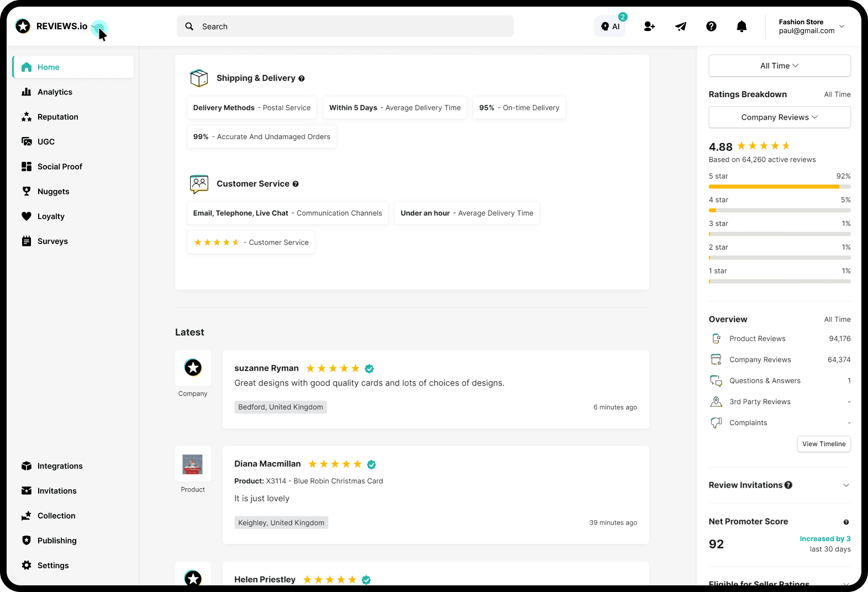Click the add user icon in header
Screen dimensions: 868x592
[x=649, y=27]
